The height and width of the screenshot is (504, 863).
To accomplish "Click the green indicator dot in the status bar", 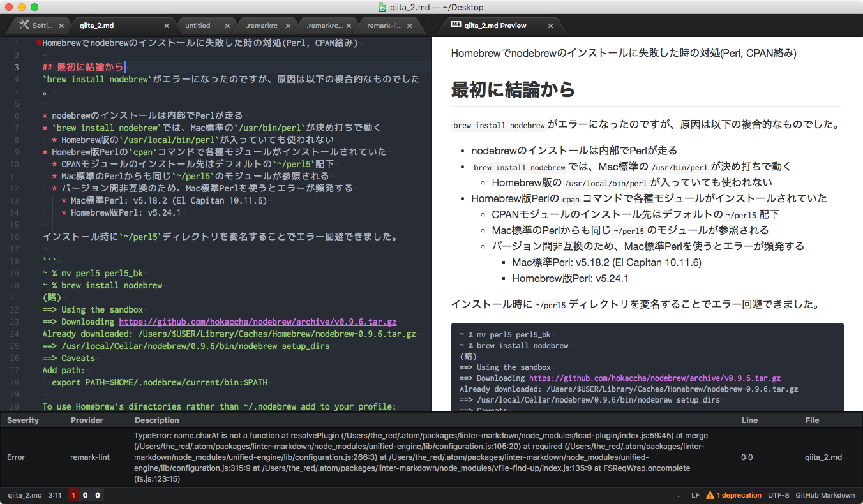I will click(679, 495).
